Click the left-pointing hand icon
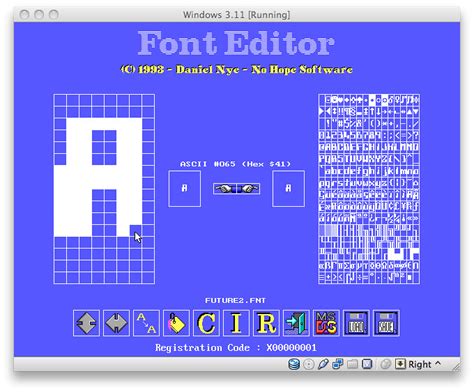Image resolution: width=474 pixels, height=392 pixels. point(224,189)
